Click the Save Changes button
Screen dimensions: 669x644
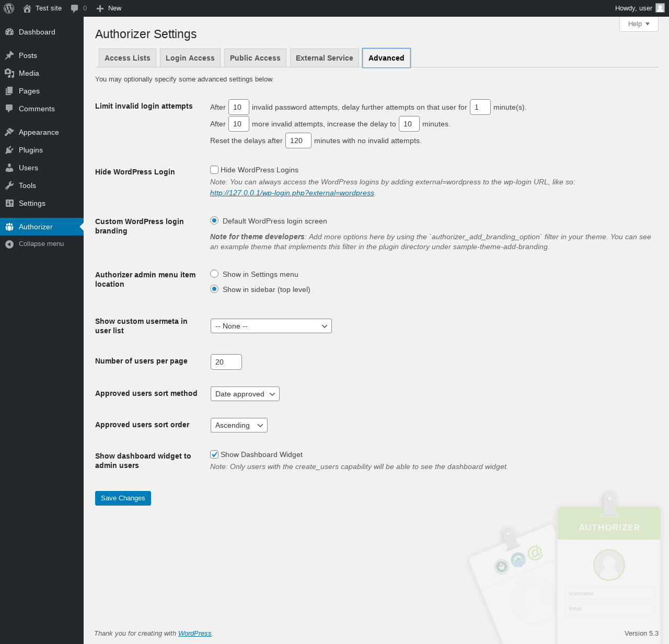tap(123, 498)
